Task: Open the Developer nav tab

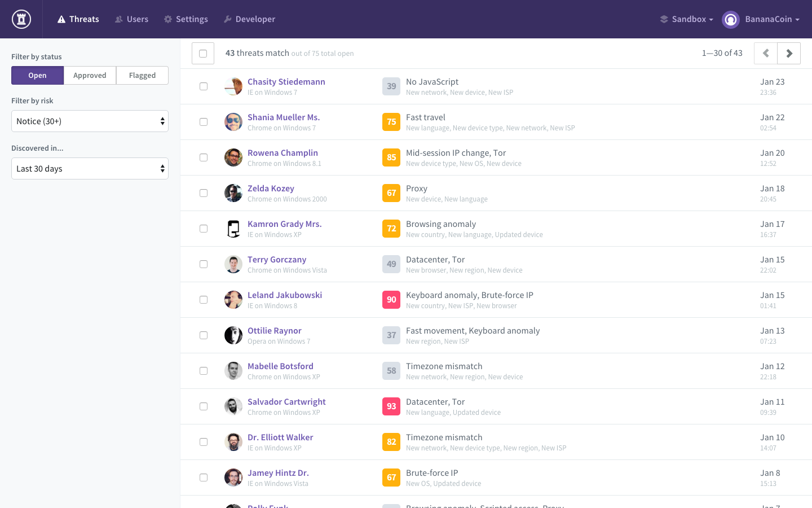Action: click(250, 19)
